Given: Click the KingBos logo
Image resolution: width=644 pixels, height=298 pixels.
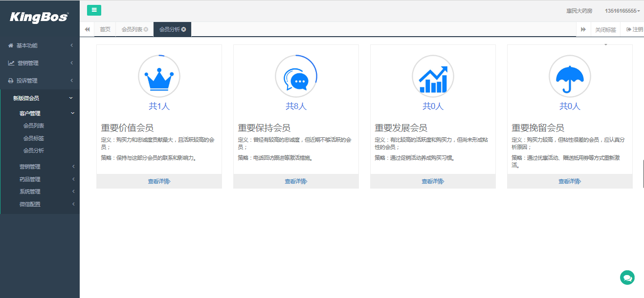Looking at the screenshot, I should pos(38,17).
